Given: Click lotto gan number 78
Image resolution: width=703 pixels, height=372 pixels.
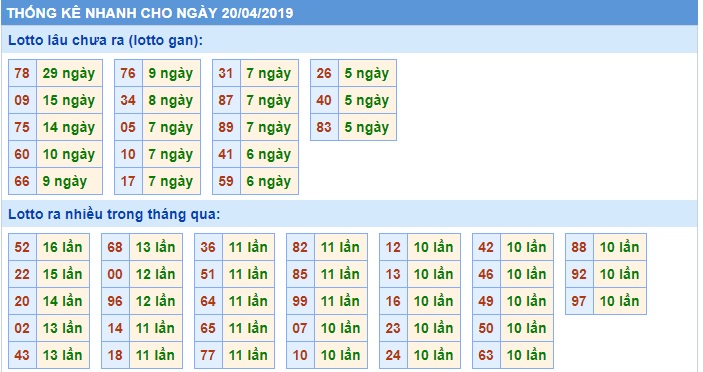Looking at the screenshot, I should (x=22, y=73).
